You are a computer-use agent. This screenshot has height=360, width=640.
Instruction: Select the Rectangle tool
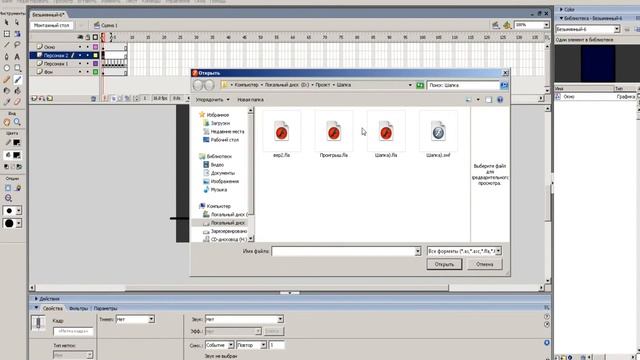(x=17, y=68)
